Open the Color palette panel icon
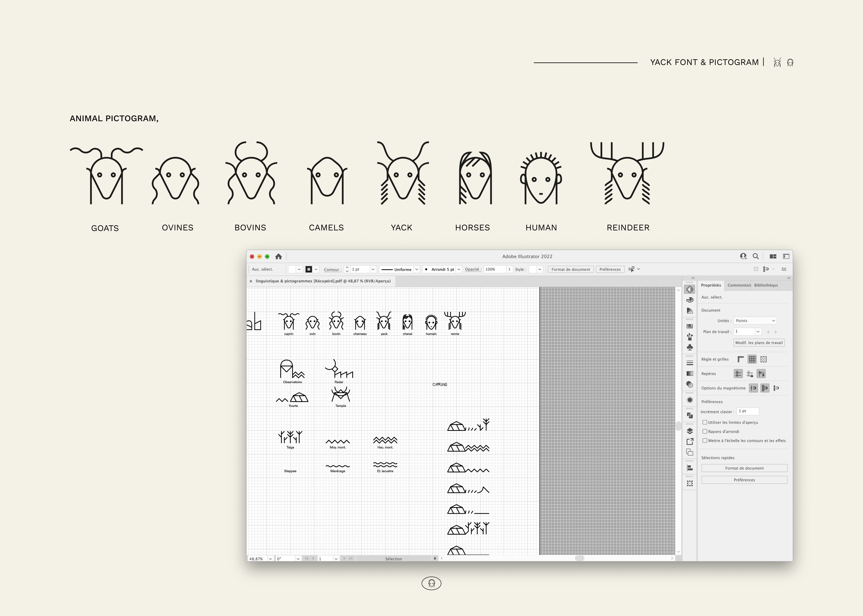 (x=690, y=300)
